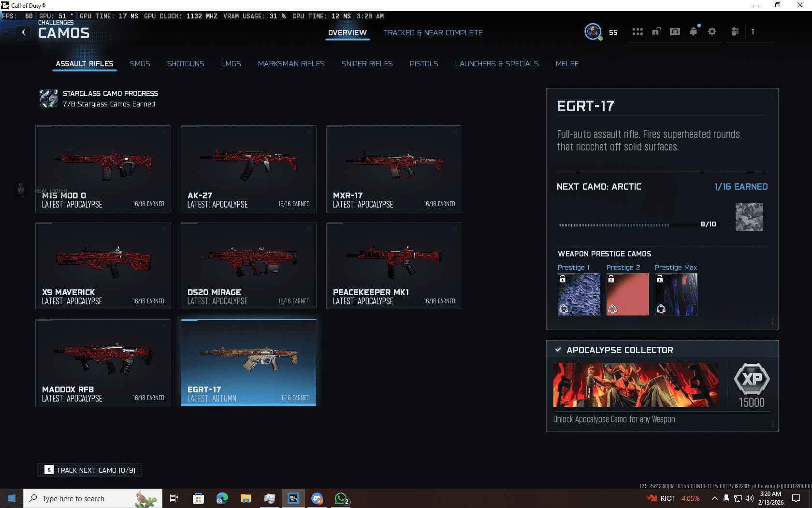This screenshot has height=508, width=812.
Task: Open the LMGs weapon category
Action: click(x=231, y=63)
